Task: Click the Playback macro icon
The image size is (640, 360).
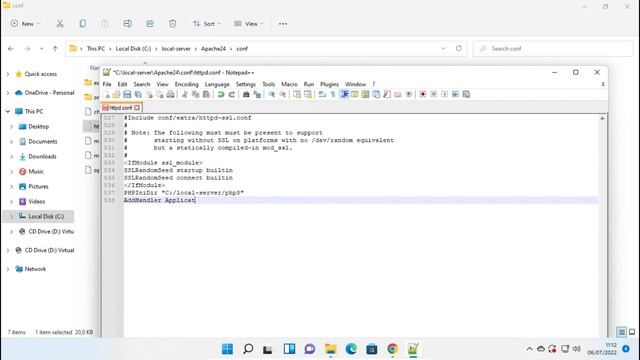Action: [444, 95]
